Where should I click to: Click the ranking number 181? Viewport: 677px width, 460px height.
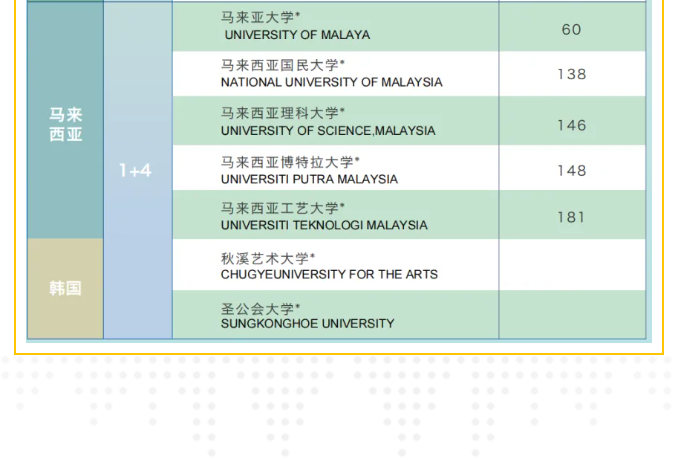(571, 217)
